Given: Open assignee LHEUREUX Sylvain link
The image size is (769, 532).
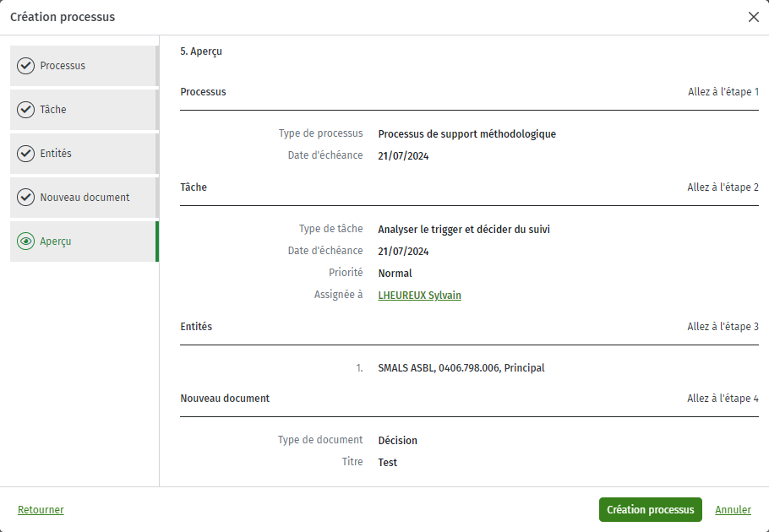Looking at the screenshot, I should pos(419,296).
